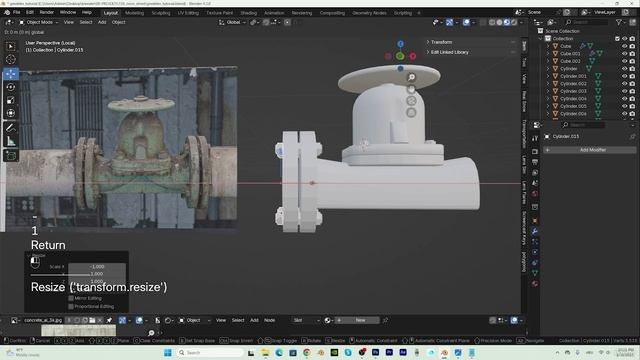The image size is (640, 360).
Task: Hide Cylinder.003 using its eye icon
Action: pos(624,91)
